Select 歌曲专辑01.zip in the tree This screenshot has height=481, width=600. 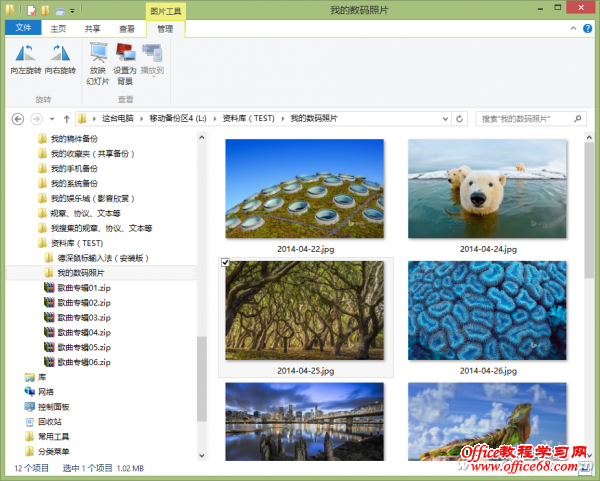(78, 288)
